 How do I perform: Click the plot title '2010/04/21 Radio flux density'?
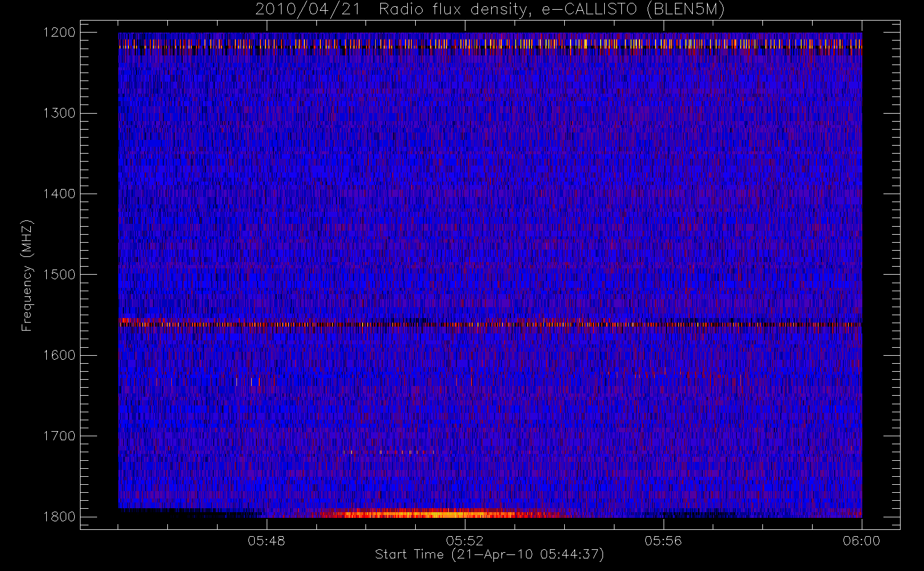click(x=490, y=10)
